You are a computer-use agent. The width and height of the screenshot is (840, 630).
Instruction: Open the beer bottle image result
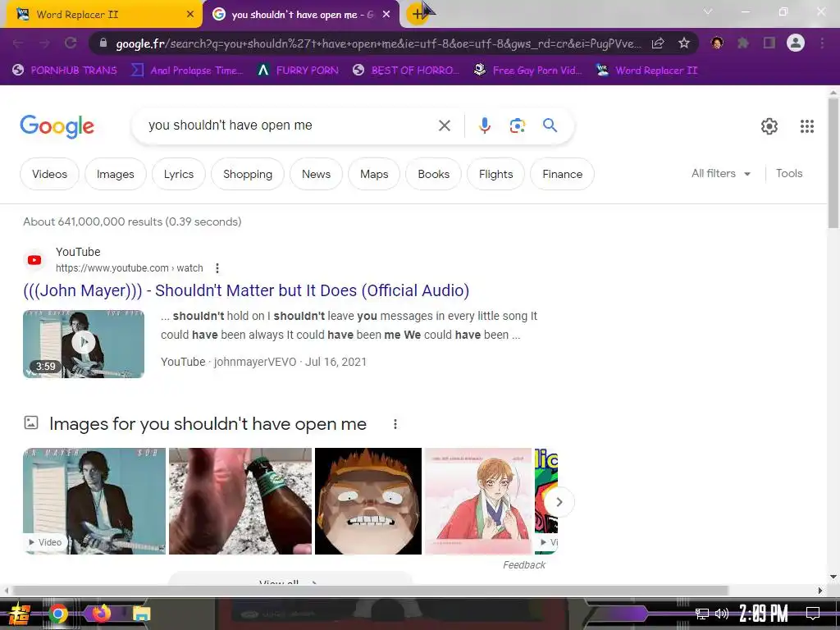(240, 501)
